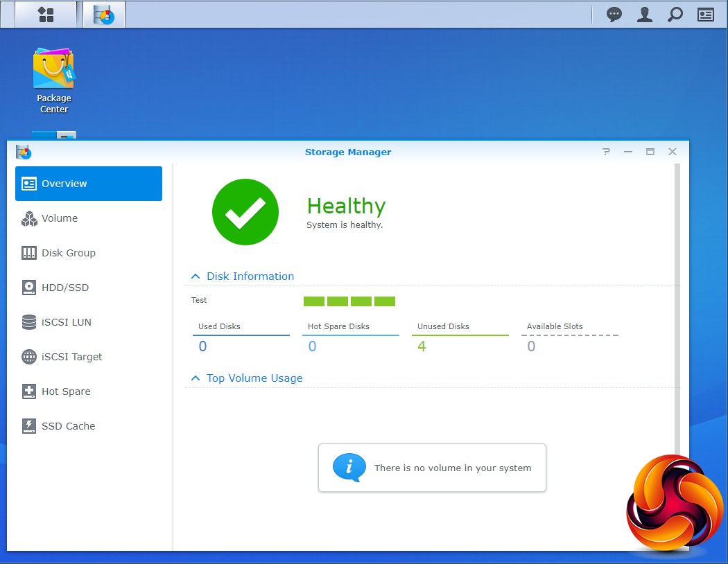This screenshot has width=728, height=564.
Task: Open the user options person icon
Action: (644, 15)
